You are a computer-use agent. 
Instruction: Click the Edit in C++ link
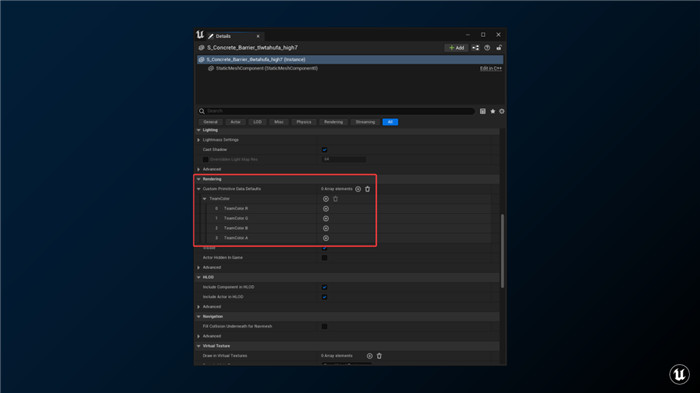[x=491, y=68]
